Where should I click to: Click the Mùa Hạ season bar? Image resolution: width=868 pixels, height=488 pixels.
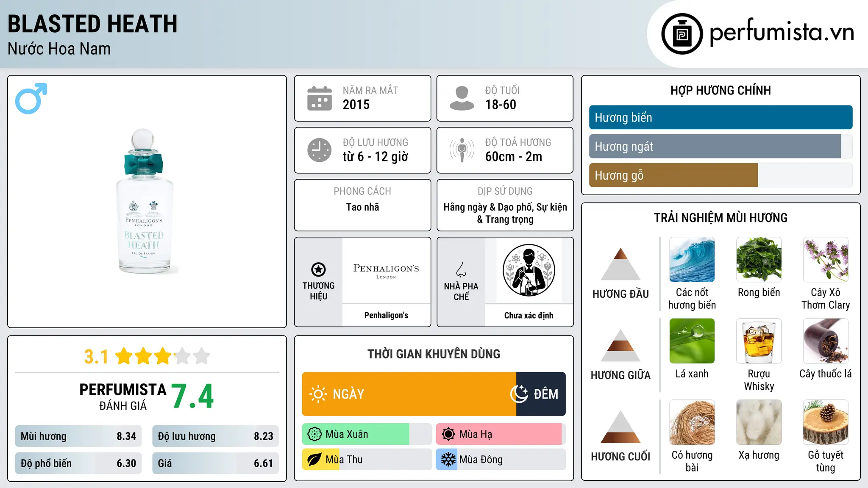(x=501, y=434)
